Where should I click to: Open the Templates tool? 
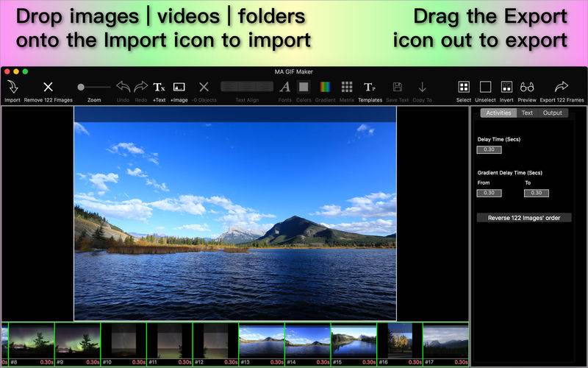tap(370, 87)
